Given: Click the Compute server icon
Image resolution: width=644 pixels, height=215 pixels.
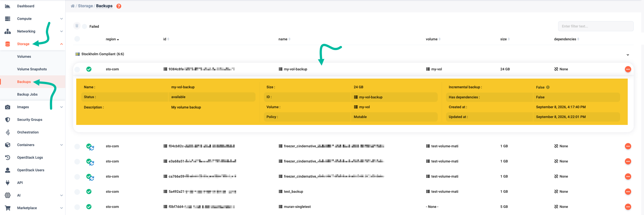Looking at the screenshot, I should coord(7,19).
